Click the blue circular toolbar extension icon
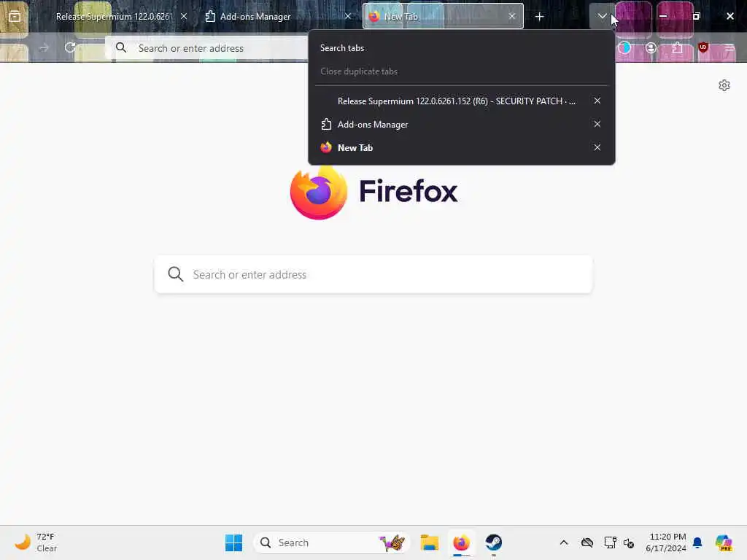This screenshot has height=560, width=747. pyautogui.click(x=624, y=47)
